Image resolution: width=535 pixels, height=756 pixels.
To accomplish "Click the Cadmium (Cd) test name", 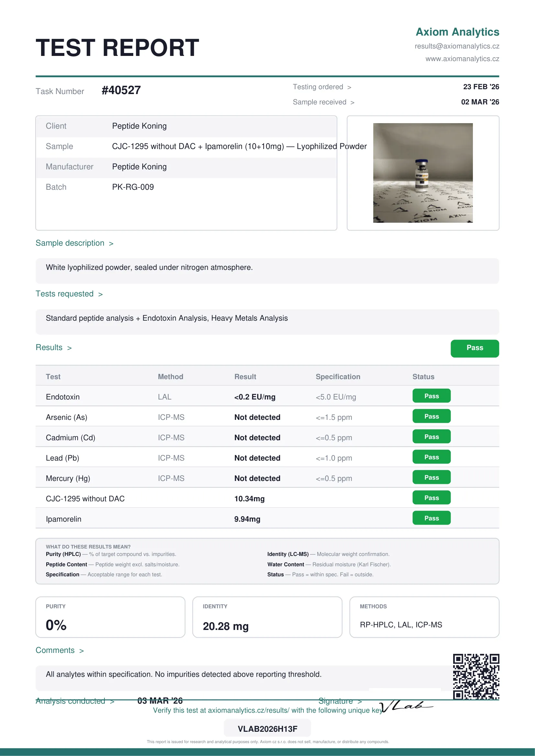I will 71,438.
